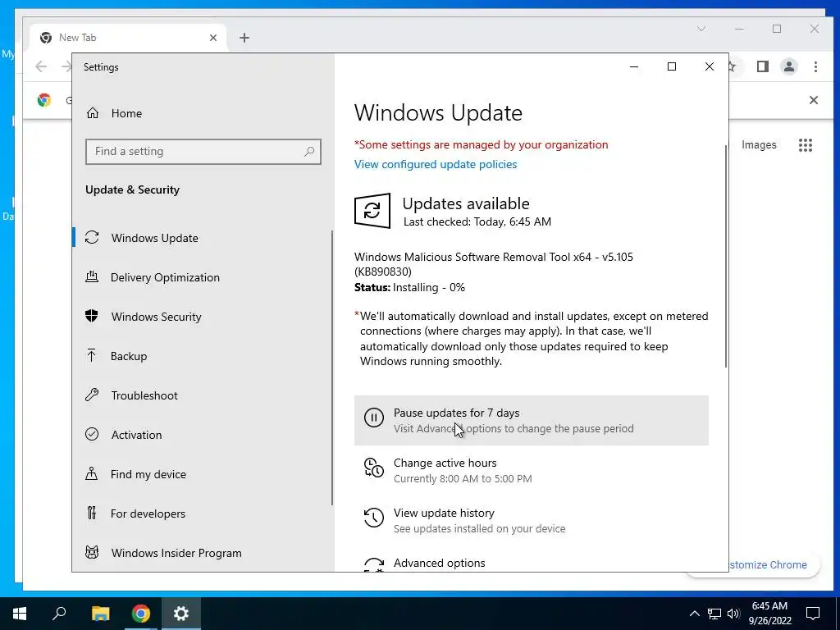Viewport: 840px width, 630px height.
Task: Add a new Chrome tab
Action: [x=244, y=38]
